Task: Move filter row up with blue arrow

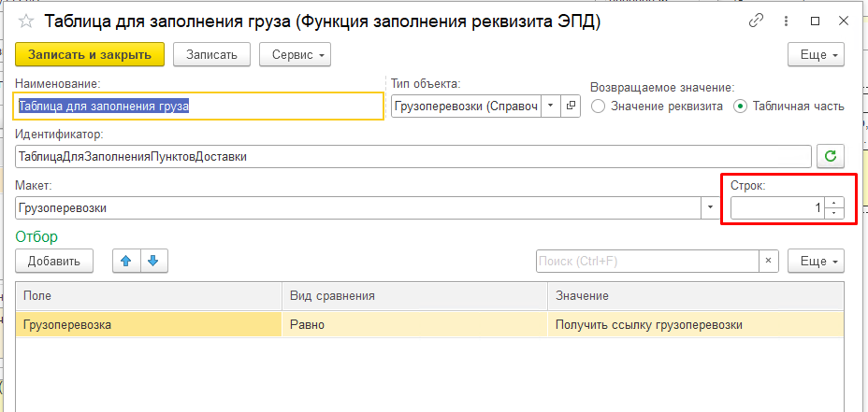Action: (x=126, y=261)
